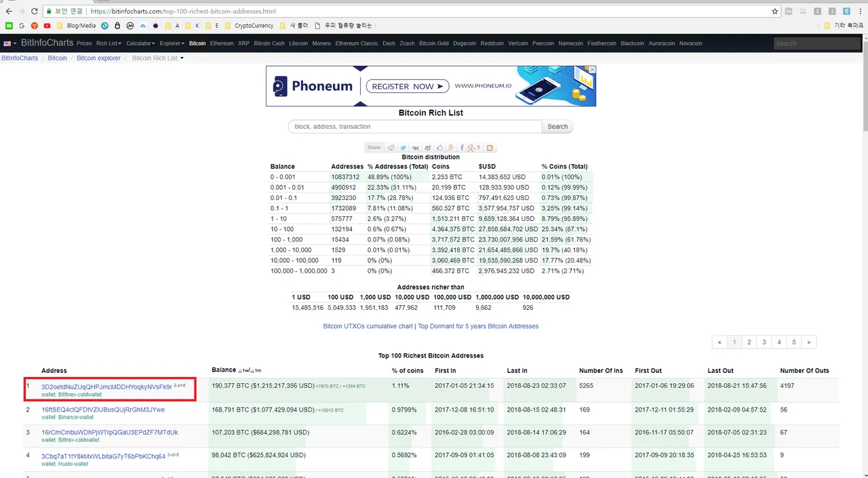
Task: Click the BitInfoCharts site logo
Action: coord(47,43)
